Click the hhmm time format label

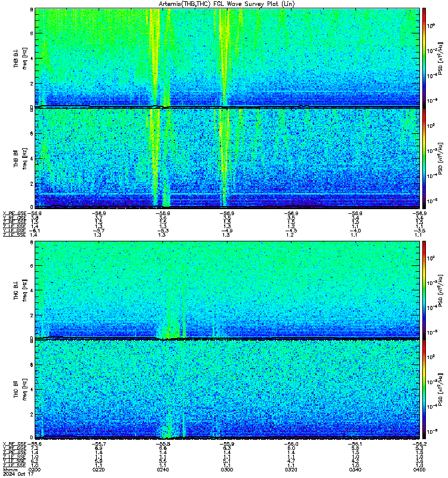(9, 470)
